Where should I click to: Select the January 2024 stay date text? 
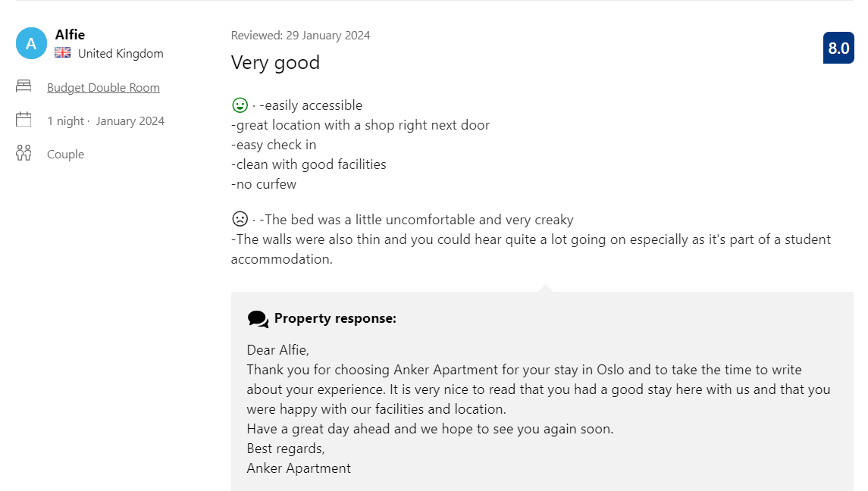pos(129,120)
